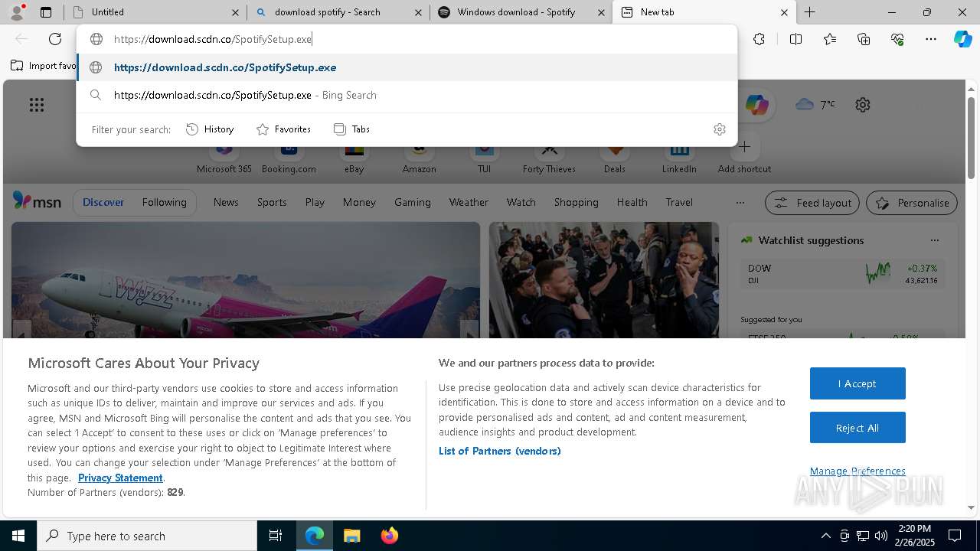Open the volume tray icon

point(880,536)
